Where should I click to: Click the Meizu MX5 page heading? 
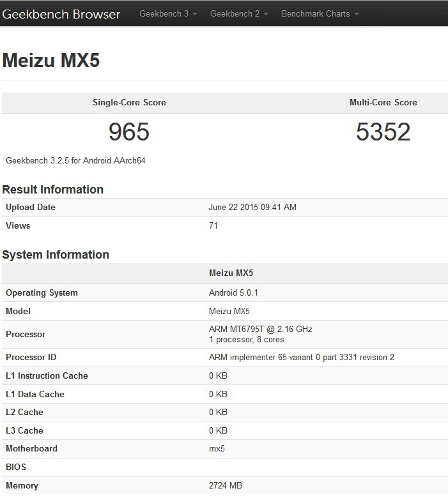pyautogui.click(x=51, y=60)
